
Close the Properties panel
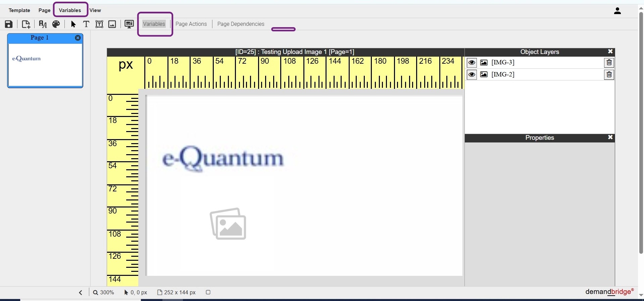[x=610, y=137]
